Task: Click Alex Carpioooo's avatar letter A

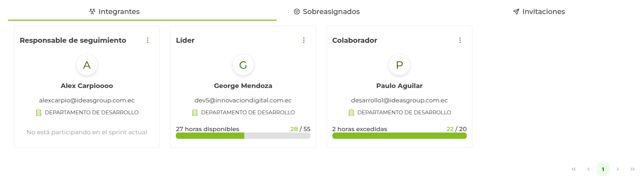Action: pyautogui.click(x=87, y=65)
